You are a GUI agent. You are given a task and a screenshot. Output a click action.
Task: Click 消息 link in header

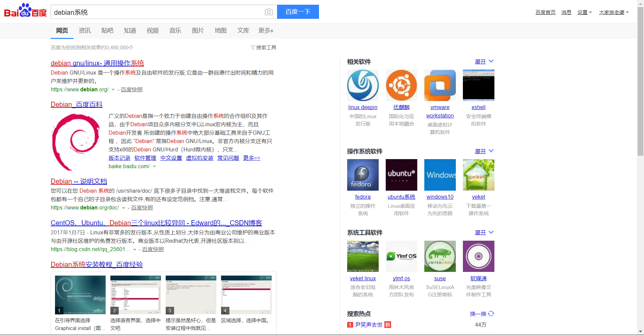[567, 12]
